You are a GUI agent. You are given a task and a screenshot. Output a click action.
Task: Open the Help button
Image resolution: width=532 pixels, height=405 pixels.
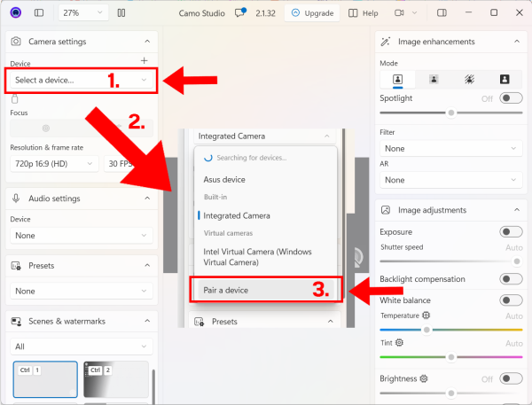click(364, 13)
